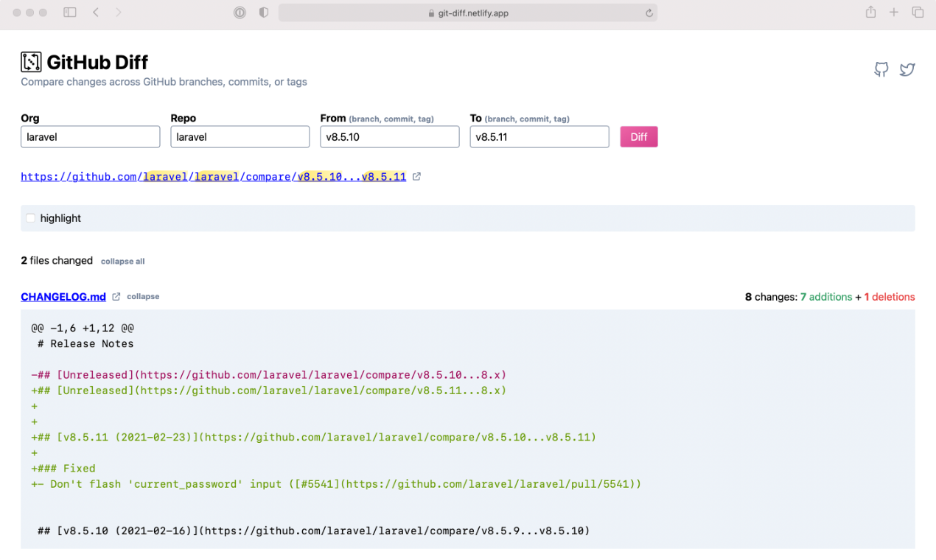This screenshot has width=936, height=560.
Task: Open the laravel compare URL link
Action: pyautogui.click(x=214, y=176)
